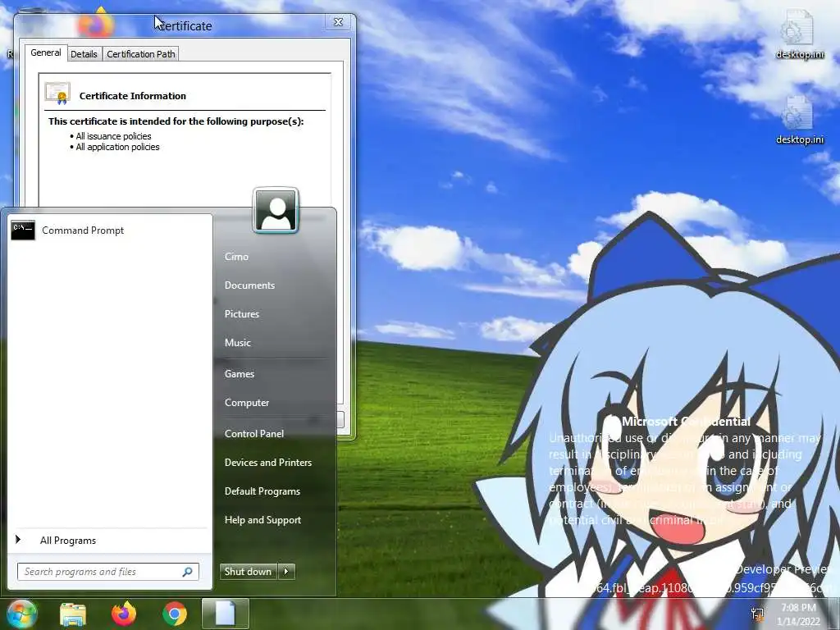Open Help and Support

262,520
